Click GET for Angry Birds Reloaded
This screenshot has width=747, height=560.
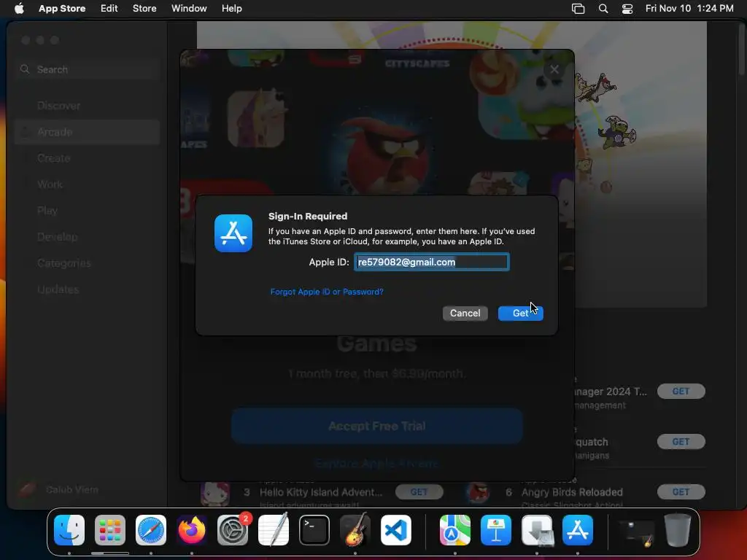tap(681, 492)
